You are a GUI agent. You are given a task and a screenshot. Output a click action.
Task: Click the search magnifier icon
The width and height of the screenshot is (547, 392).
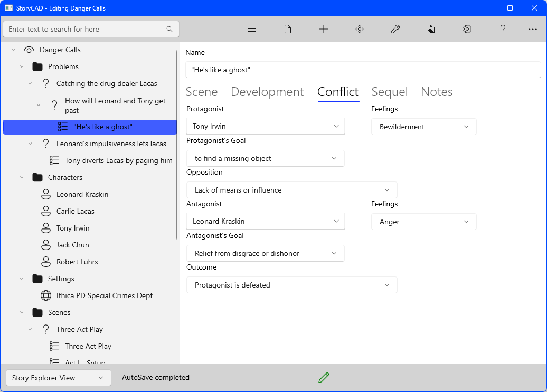169,29
